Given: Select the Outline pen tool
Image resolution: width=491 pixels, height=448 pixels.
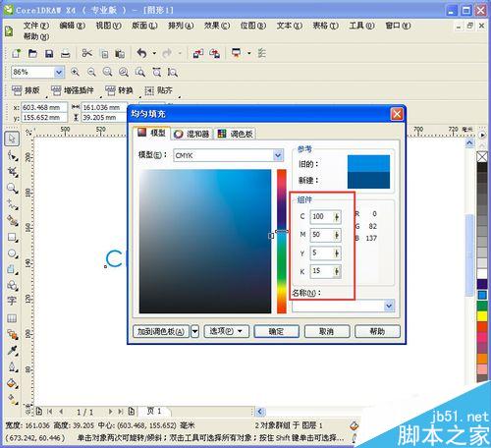Looking at the screenshot, I should click(13, 366).
